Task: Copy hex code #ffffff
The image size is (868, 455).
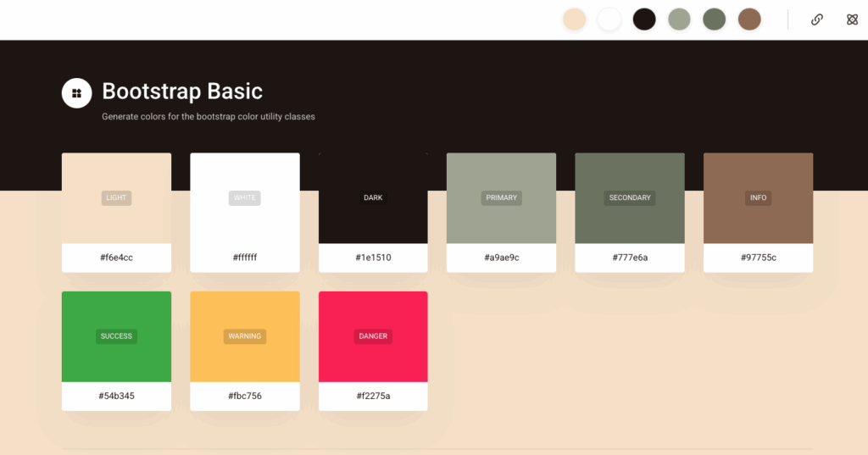Action: [245, 258]
